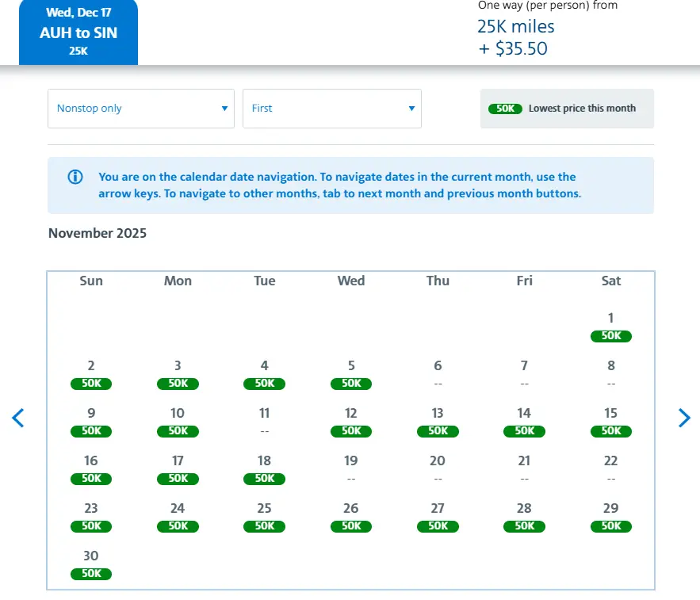Click November 8 with no availability
700x600 pixels.
[x=611, y=375]
